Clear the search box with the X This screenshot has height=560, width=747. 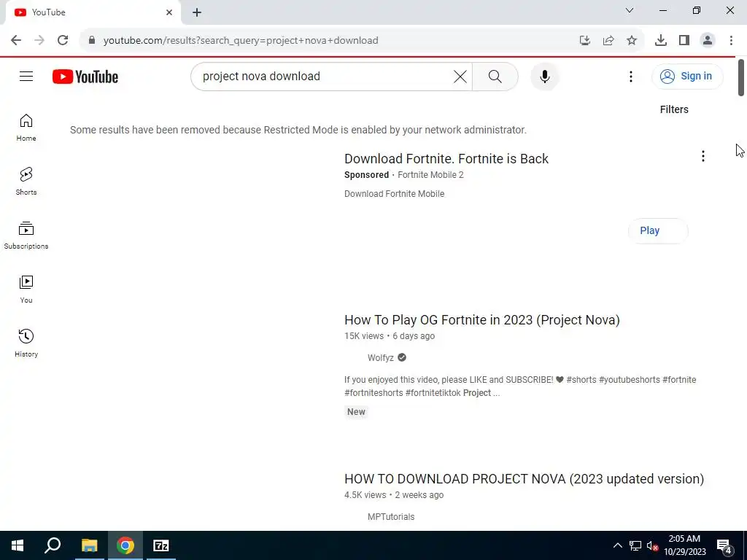460,76
